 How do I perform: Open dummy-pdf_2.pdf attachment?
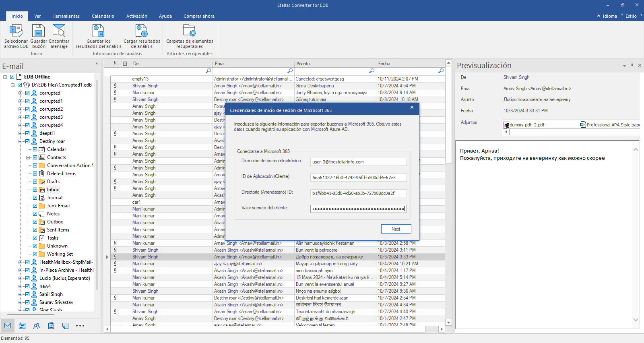(524, 125)
